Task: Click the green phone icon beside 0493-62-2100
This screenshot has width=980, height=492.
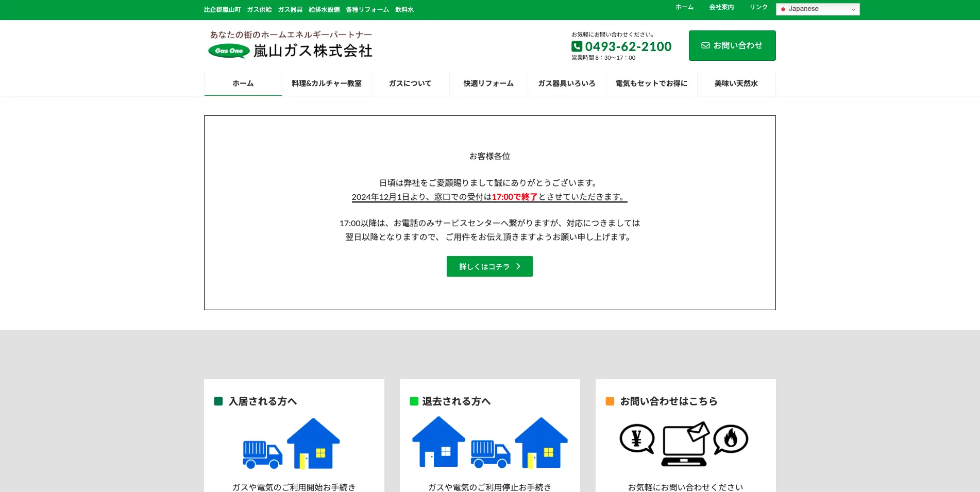Action: point(577,46)
